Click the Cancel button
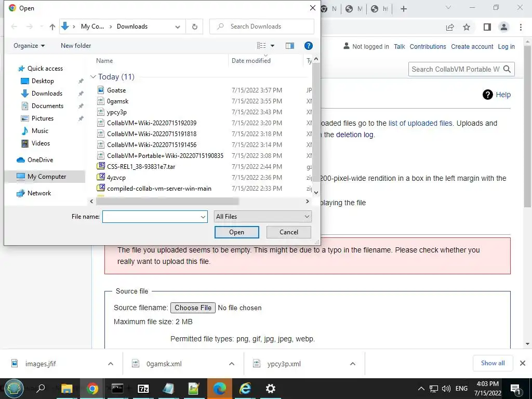 (289, 232)
